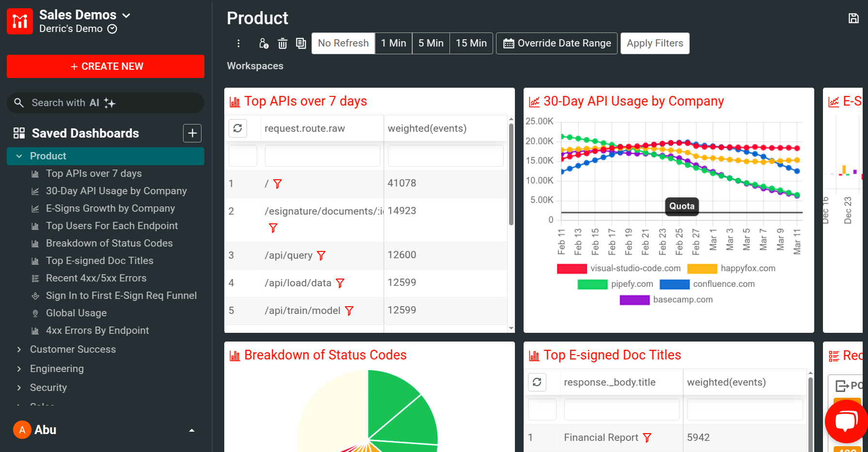The width and height of the screenshot is (868, 452).
Task: Switch refresh mode to No Refresh
Action: coord(343,43)
